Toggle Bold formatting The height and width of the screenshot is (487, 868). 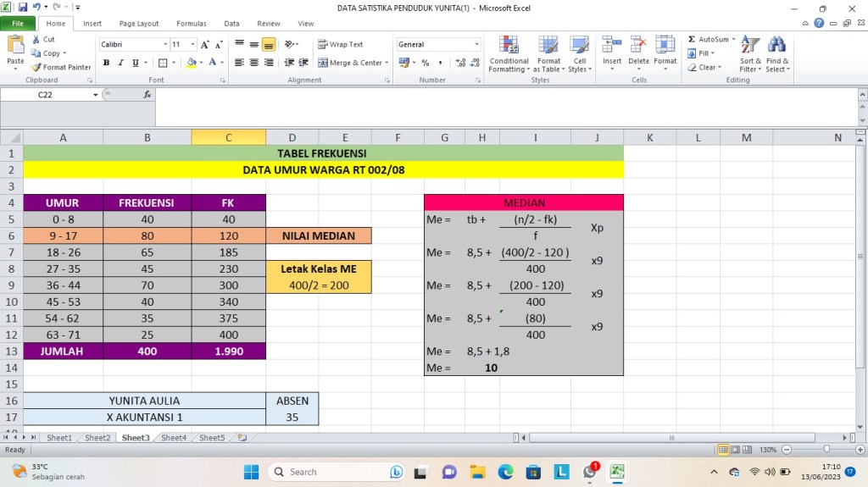click(x=107, y=63)
